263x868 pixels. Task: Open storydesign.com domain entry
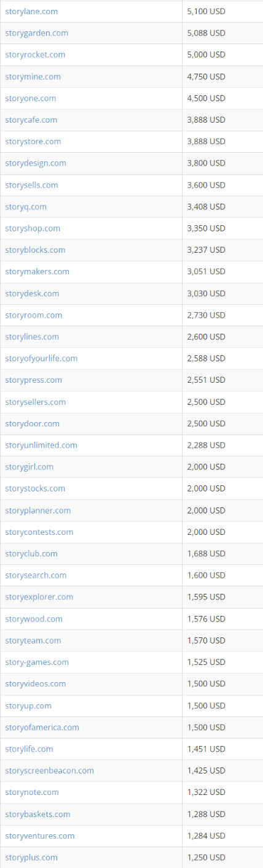click(x=36, y=163)
